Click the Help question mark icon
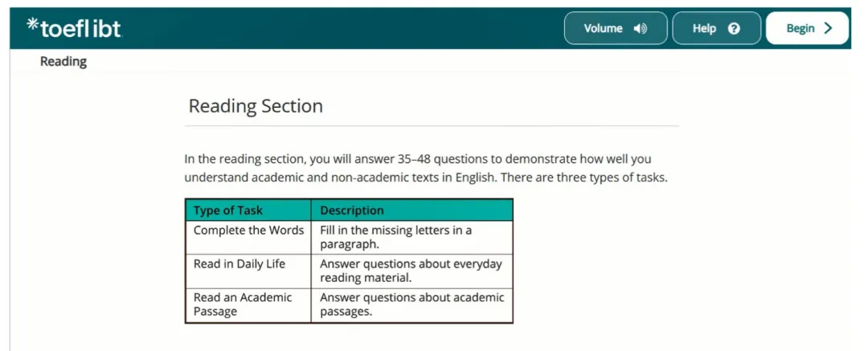Viewport: 868px width, 351px height. 734,29
